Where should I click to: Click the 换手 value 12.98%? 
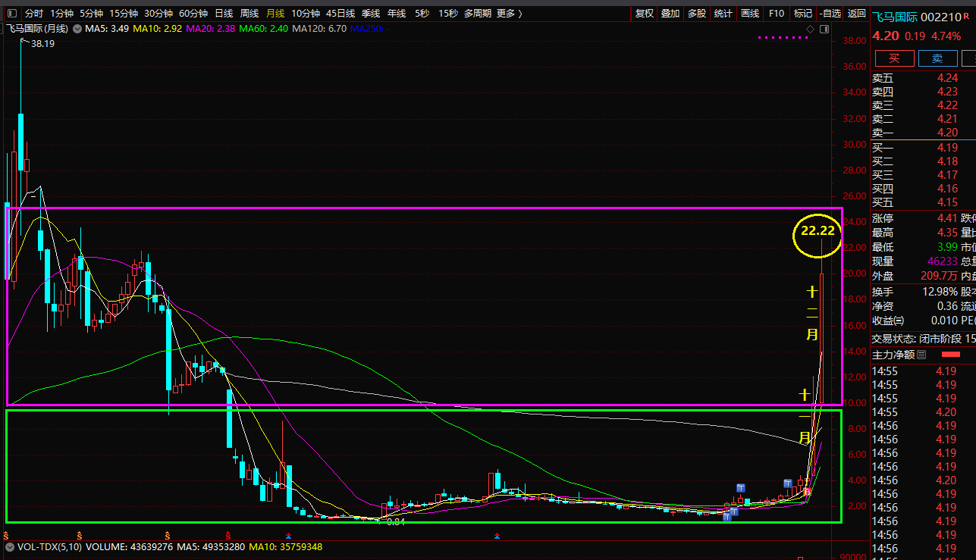click(939, 292)
